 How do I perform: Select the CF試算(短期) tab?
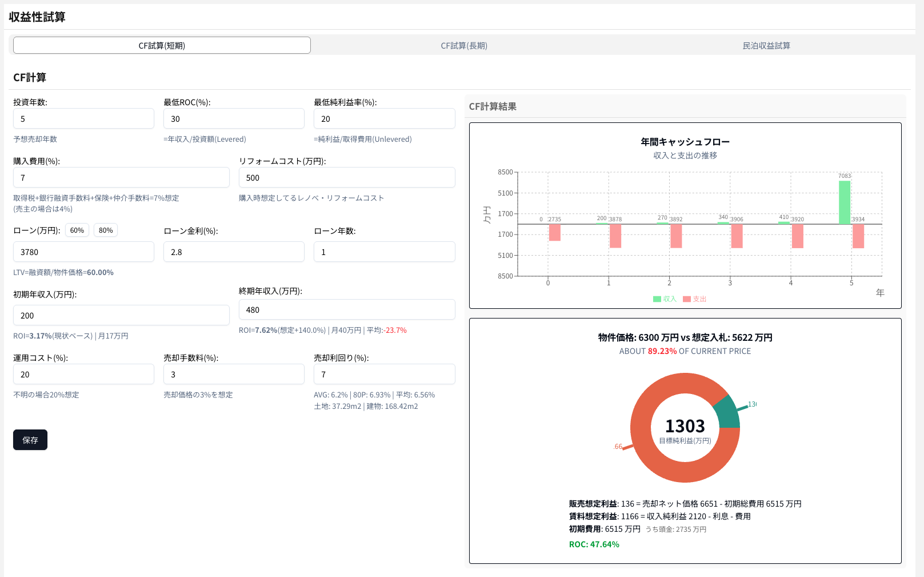tap(162, 46)
